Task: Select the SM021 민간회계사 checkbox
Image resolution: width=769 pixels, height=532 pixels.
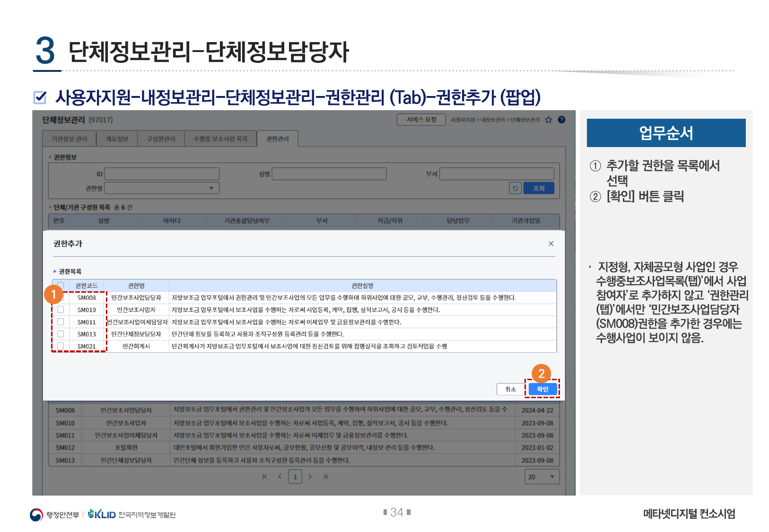Action: tap(61, 346)
